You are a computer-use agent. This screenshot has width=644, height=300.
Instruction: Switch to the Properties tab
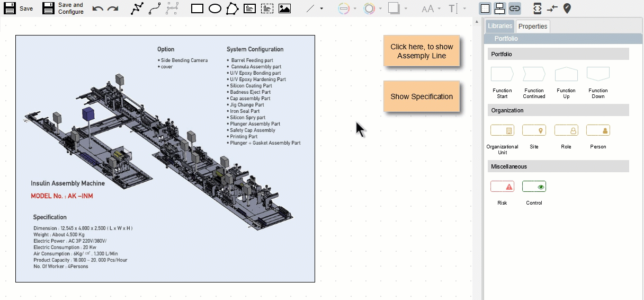[x=533, y=27]
